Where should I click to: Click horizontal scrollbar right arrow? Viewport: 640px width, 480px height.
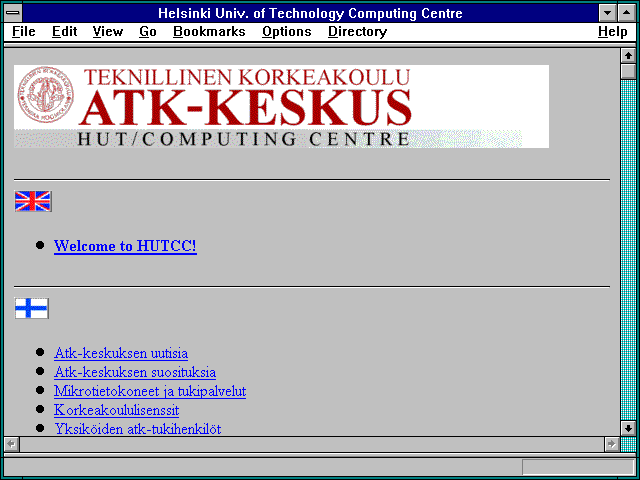point(611,444)
